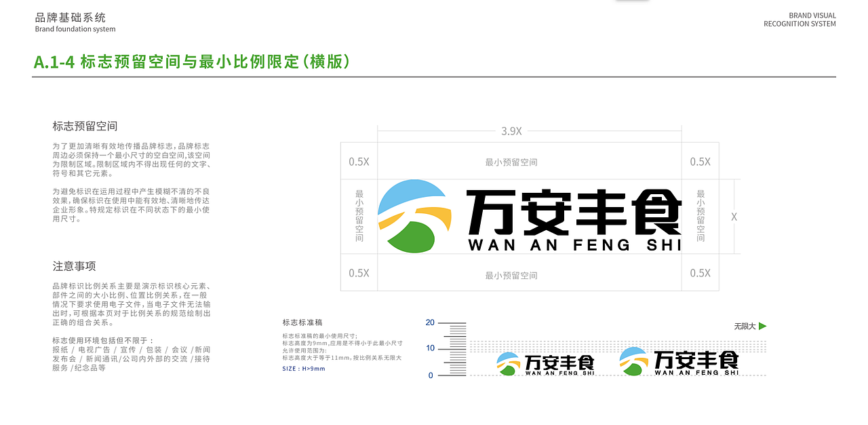Screen dimensions: 868x425
Task: Click the green triangle arrow beside 无限大
Action: pos(762,326)
